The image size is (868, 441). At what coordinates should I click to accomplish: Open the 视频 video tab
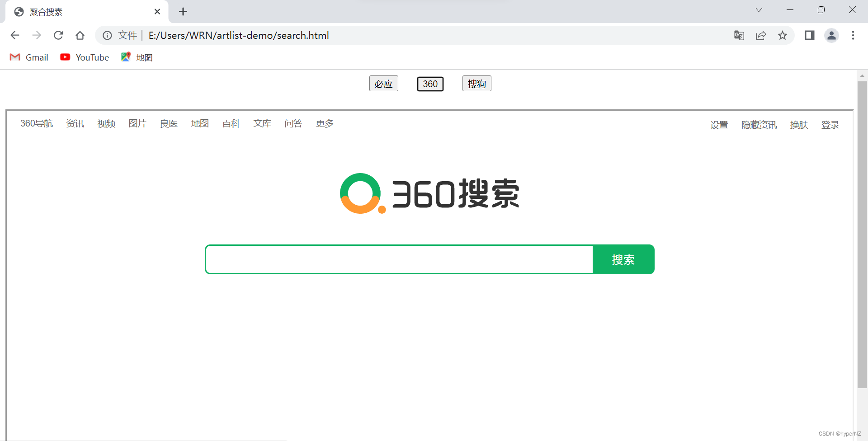tap(106, 123)
